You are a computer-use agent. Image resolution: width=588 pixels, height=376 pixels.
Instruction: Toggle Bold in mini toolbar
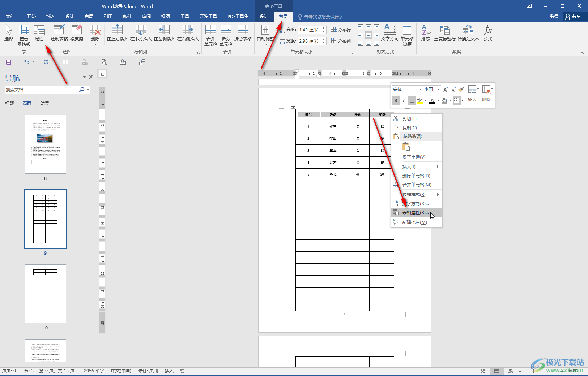396,101
